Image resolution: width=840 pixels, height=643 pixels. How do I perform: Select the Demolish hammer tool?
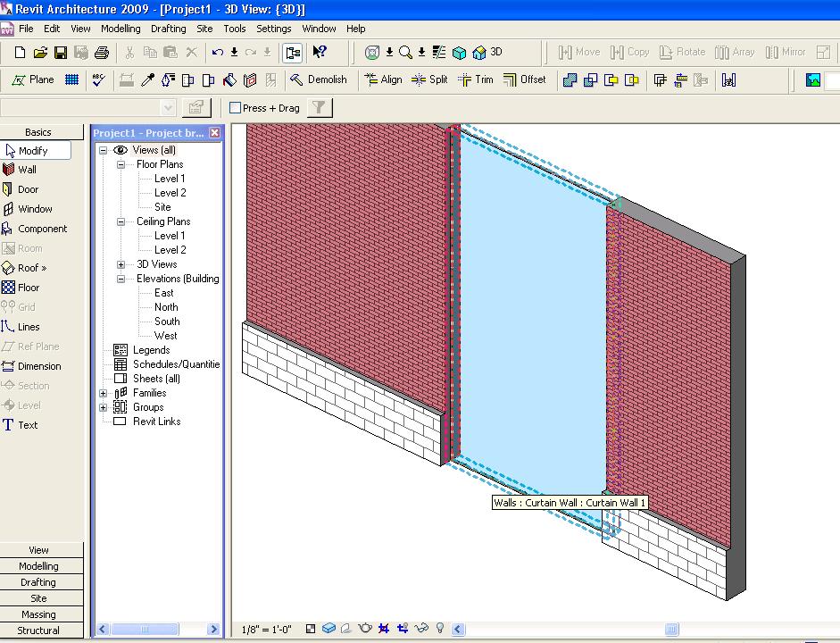coord(319,79)
